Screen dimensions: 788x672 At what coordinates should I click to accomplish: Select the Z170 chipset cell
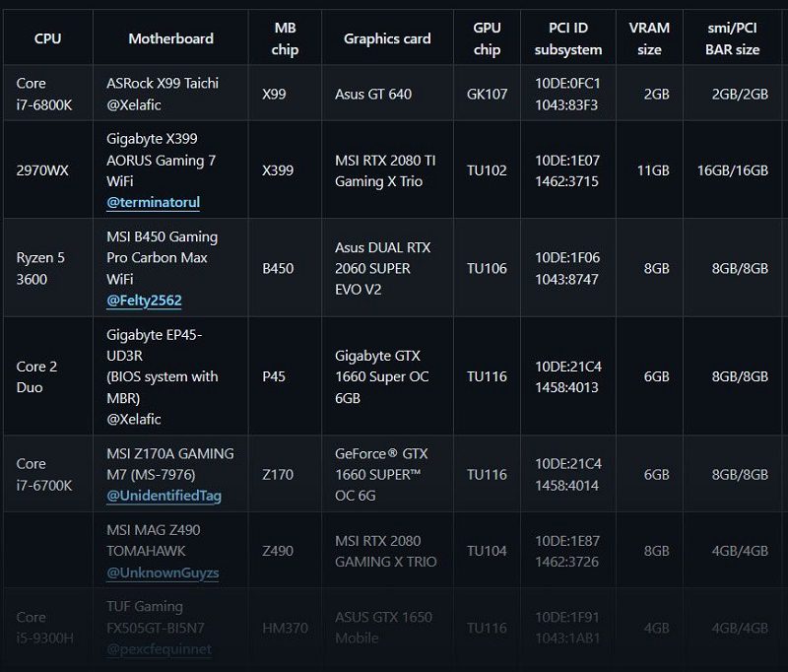[x=285, y=474]
